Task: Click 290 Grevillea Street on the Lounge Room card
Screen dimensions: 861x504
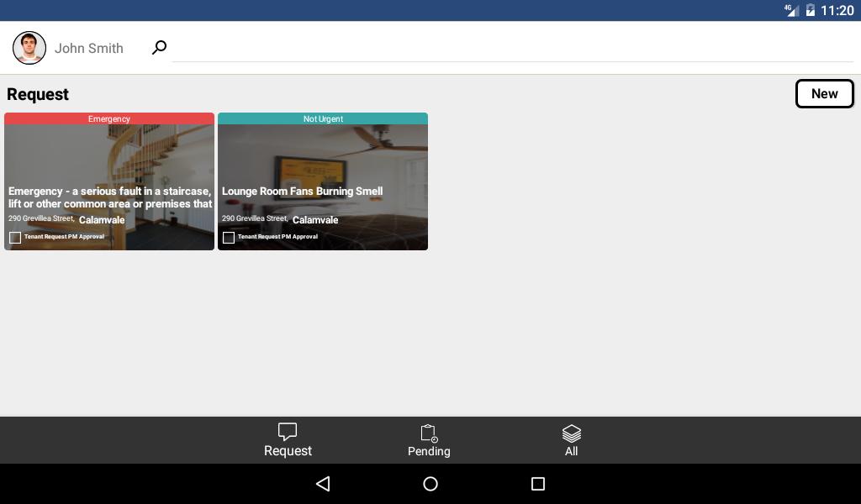Action: (255, 218)
